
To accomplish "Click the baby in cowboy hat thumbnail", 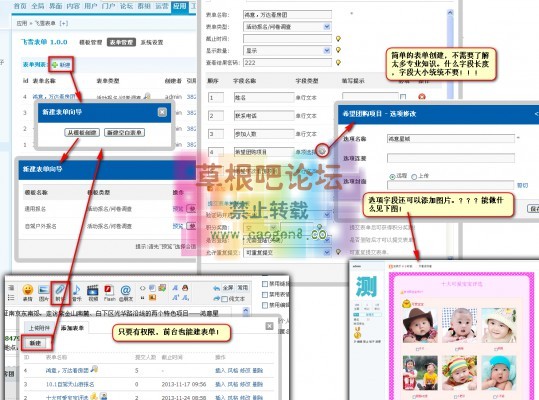I will [x=420, y=325].
